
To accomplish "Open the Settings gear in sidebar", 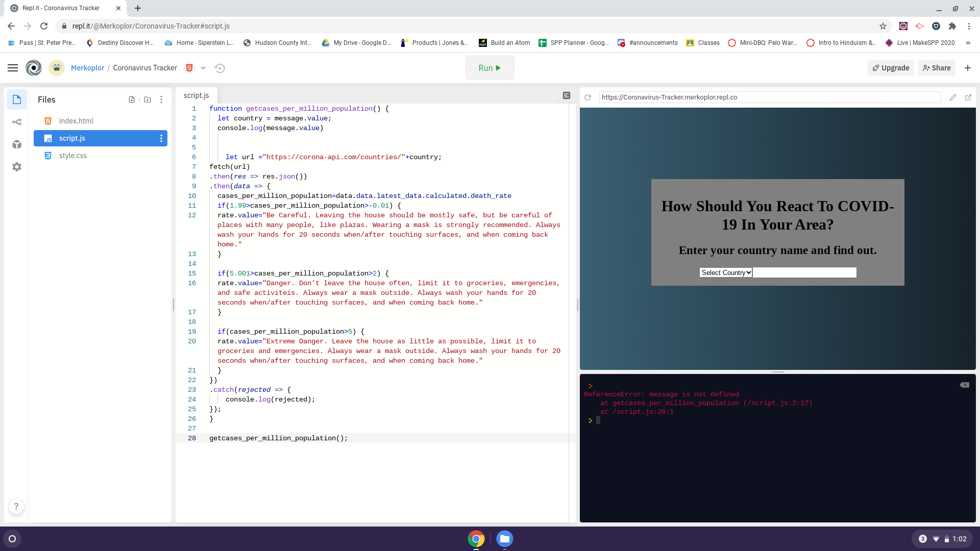I will 17,167.
